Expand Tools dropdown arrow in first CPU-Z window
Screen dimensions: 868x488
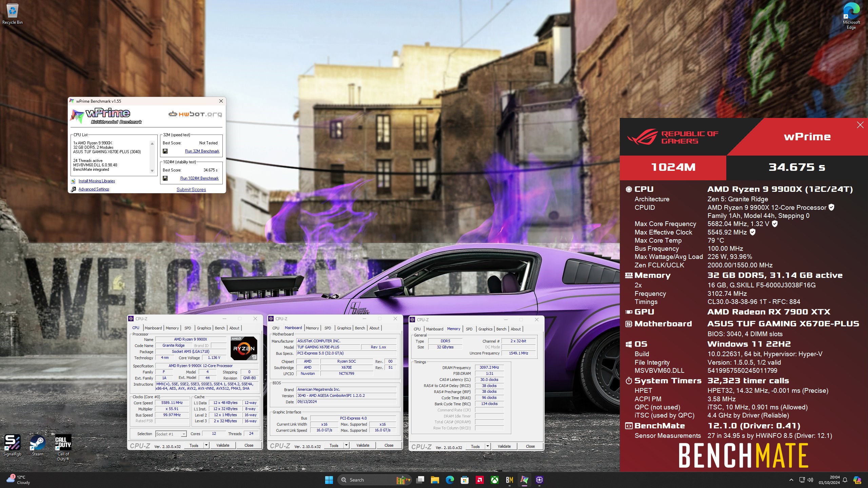[x=206, y=445]
